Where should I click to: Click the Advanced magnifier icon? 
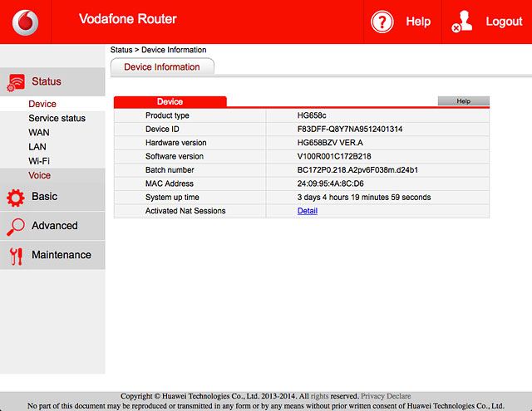tap(16, 227)
